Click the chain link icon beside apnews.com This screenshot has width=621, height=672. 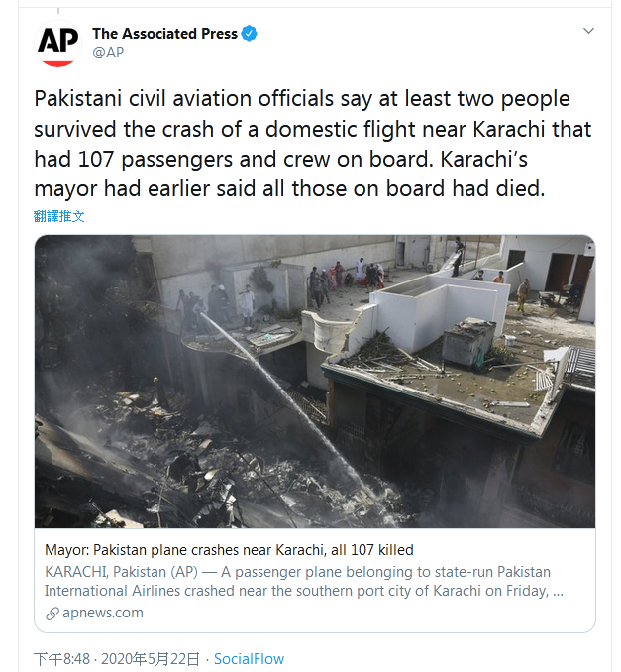click(52, 614)
